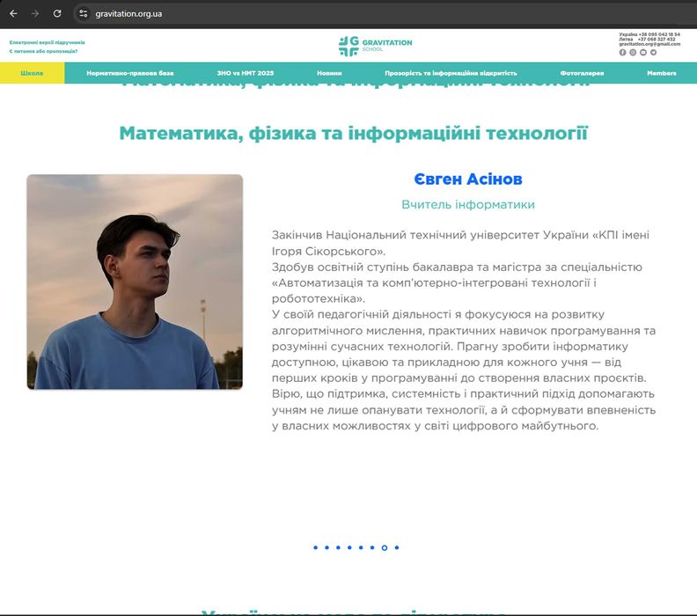This screenshot has height=616, width=697.
Task: Open the Telegram icon in header
Action: click(653, 53)
